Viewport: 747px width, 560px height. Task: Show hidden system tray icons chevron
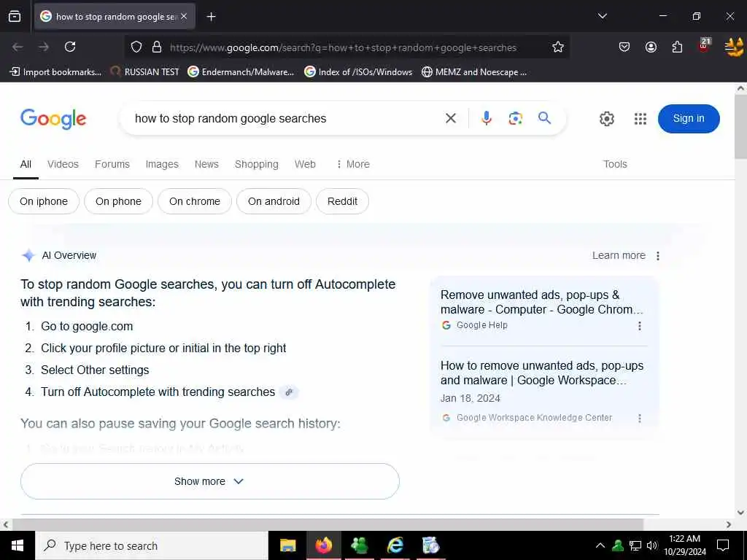pyautogui.click(x=600, y=545)
